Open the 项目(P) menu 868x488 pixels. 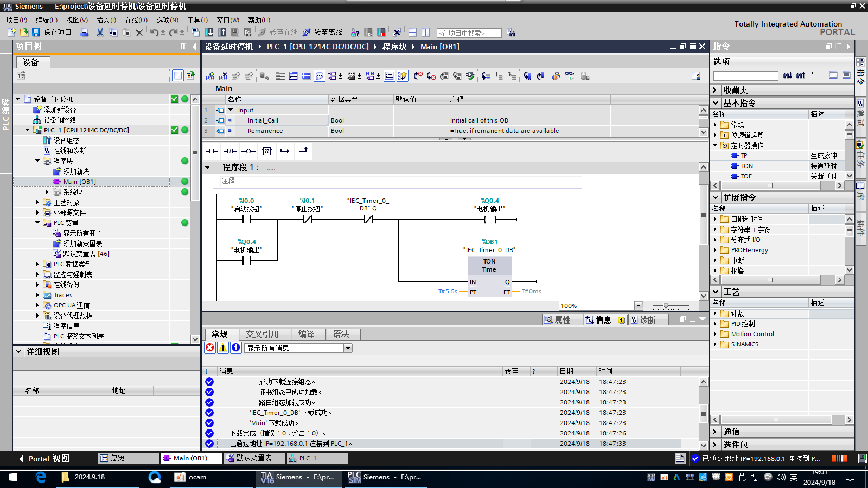pyautogui.click(x=17, y=20)
